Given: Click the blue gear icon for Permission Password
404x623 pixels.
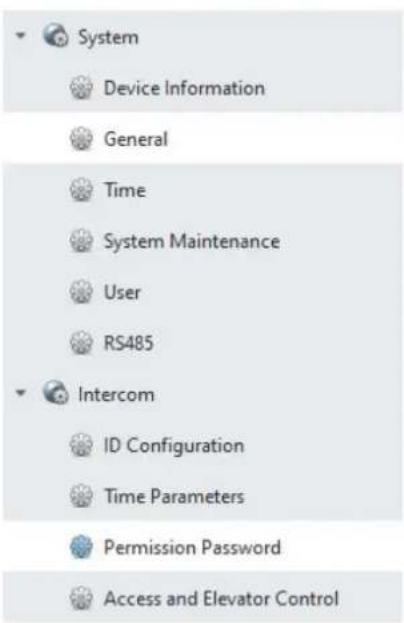Looking at the screenshot, I should [81, 547].
